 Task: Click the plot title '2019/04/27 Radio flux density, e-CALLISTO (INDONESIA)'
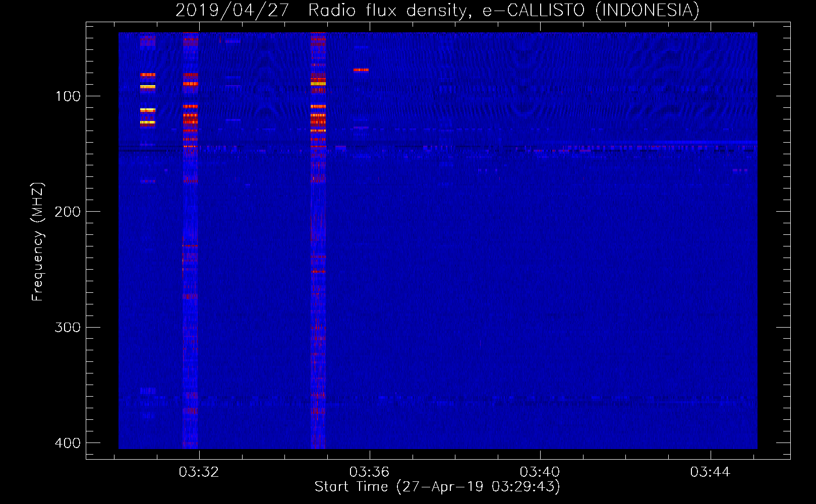coord(437,10)
